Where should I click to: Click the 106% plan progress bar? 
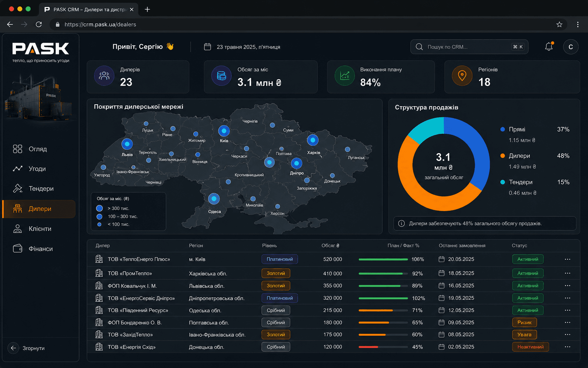point(383,259)
